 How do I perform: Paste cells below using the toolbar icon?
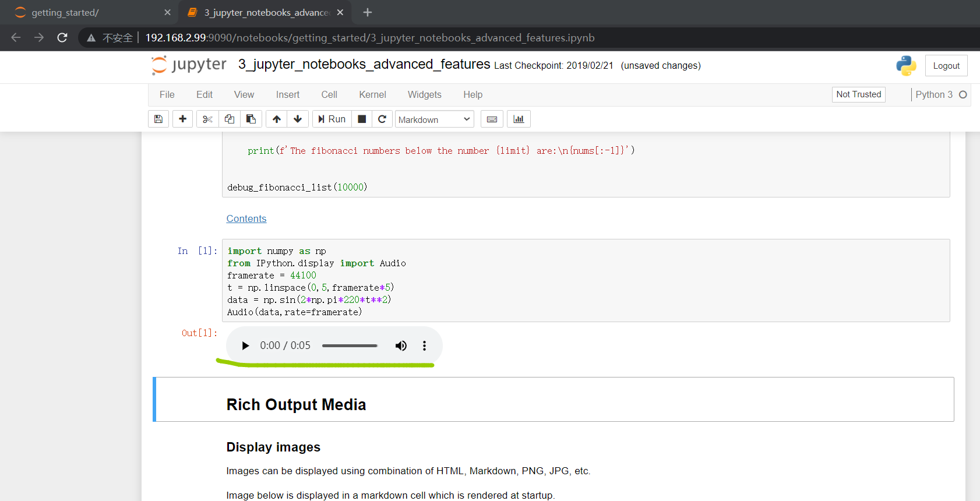point(251,119)
